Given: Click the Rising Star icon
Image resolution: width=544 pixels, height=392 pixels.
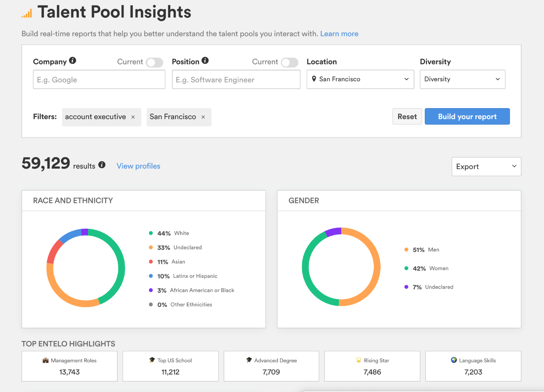Looking at the screenshot, I should 358,360.
